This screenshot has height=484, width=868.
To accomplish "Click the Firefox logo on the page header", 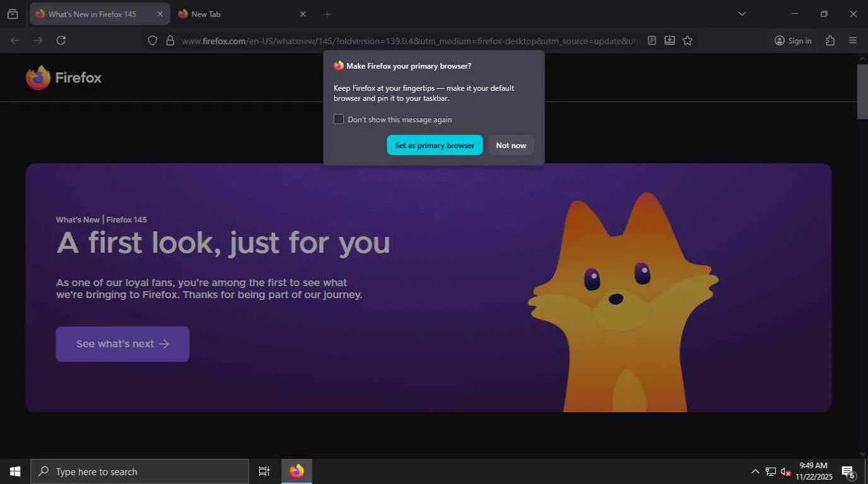I will 64,78.
